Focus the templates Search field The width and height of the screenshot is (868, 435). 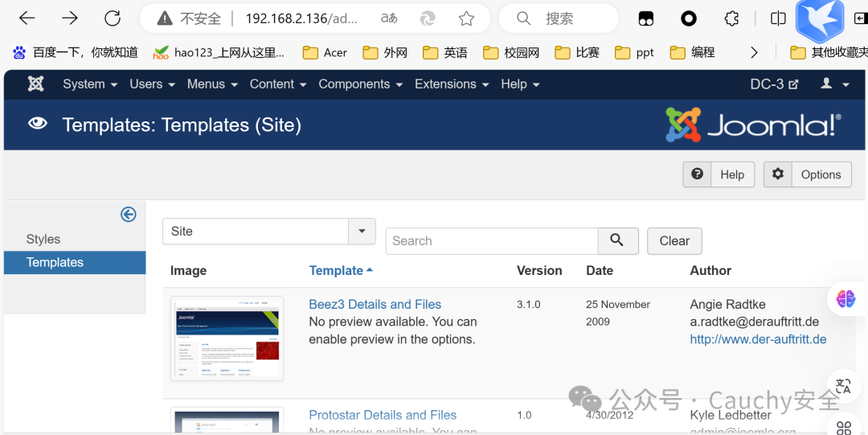[492, 241]
